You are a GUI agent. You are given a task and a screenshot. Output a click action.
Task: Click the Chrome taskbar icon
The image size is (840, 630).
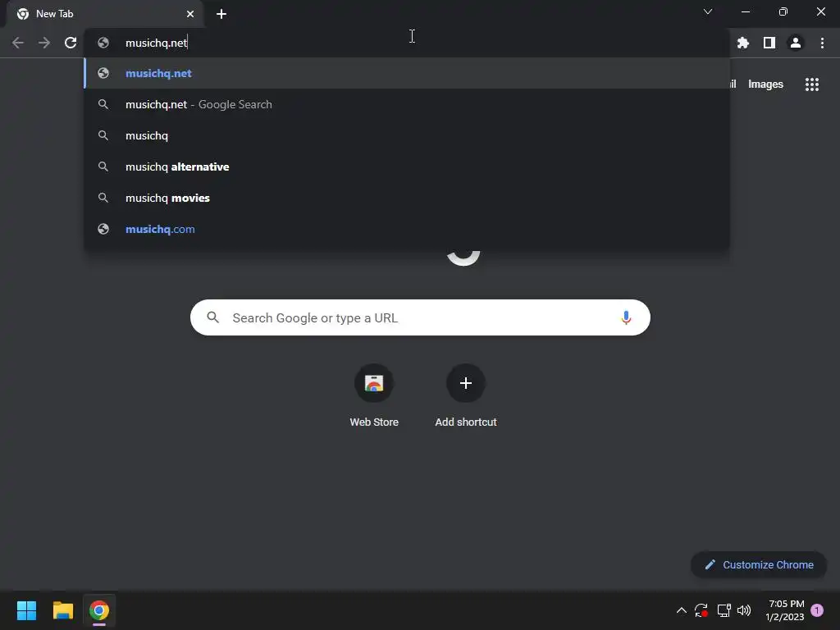tap(99, 610)
